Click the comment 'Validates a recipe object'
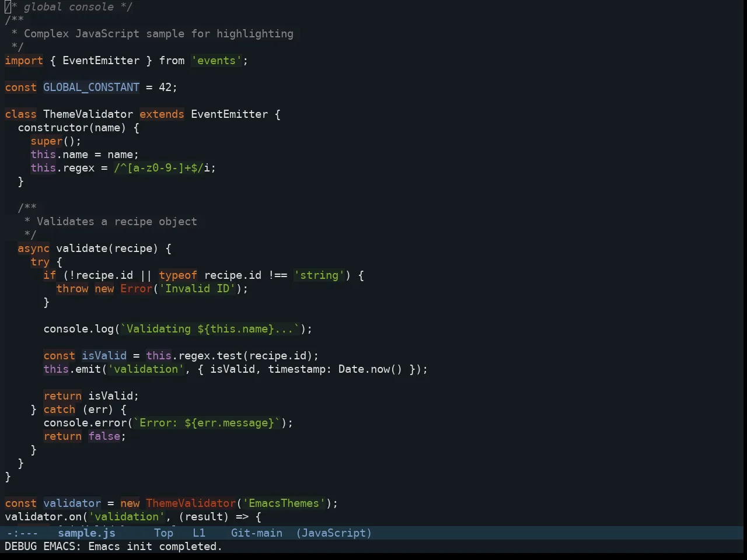 pyautogui.click(x=117, y=222)
